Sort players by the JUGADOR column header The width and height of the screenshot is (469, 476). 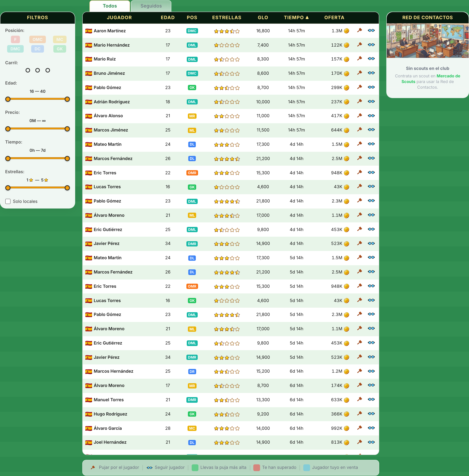coord(119,17)
